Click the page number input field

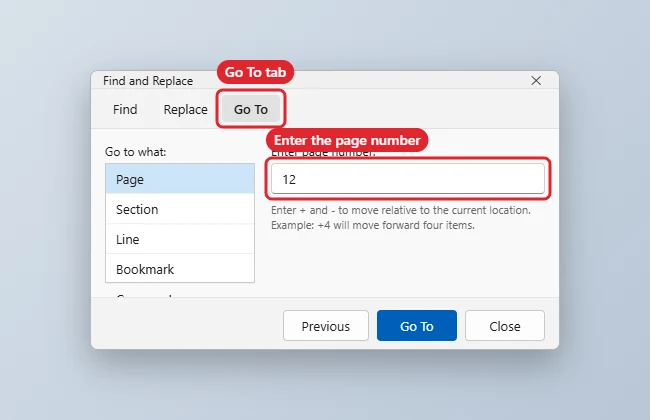pyautogui.click(x=408, y=179)
